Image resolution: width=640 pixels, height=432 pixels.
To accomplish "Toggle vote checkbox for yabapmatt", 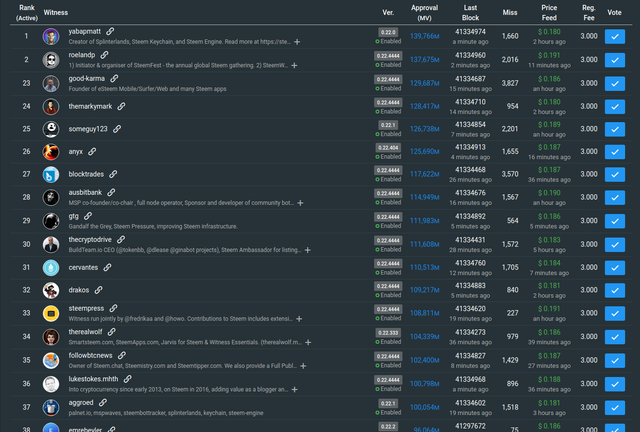I will pos(615,36).
